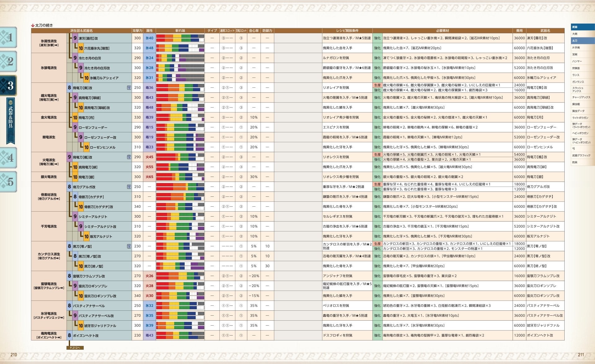
Task: Click forge icon beside 飛竜刀【葵】改
Action: [129, 88]
